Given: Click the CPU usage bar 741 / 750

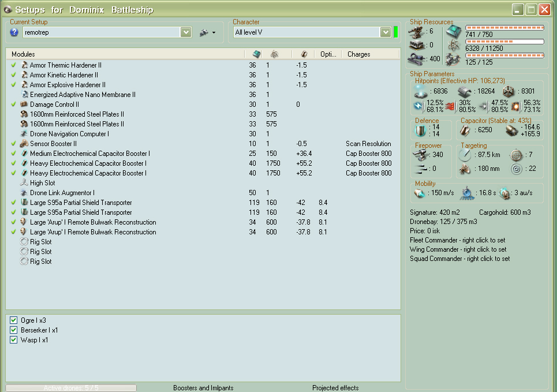Looking at the screenshot, I should coord(505,28).
